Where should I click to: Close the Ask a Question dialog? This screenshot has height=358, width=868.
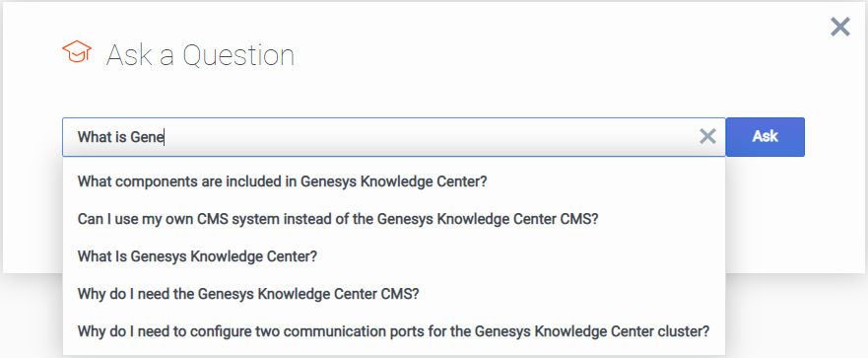coord(840,27)
